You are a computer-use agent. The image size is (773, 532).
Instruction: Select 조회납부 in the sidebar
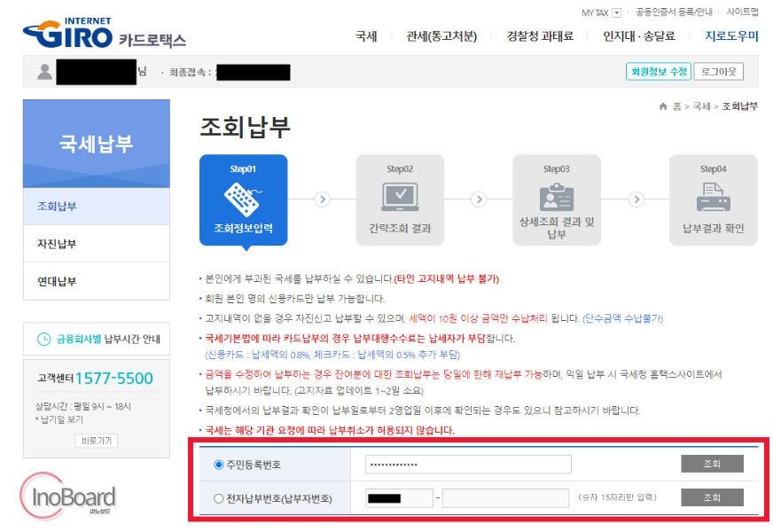tap(96, 206)
